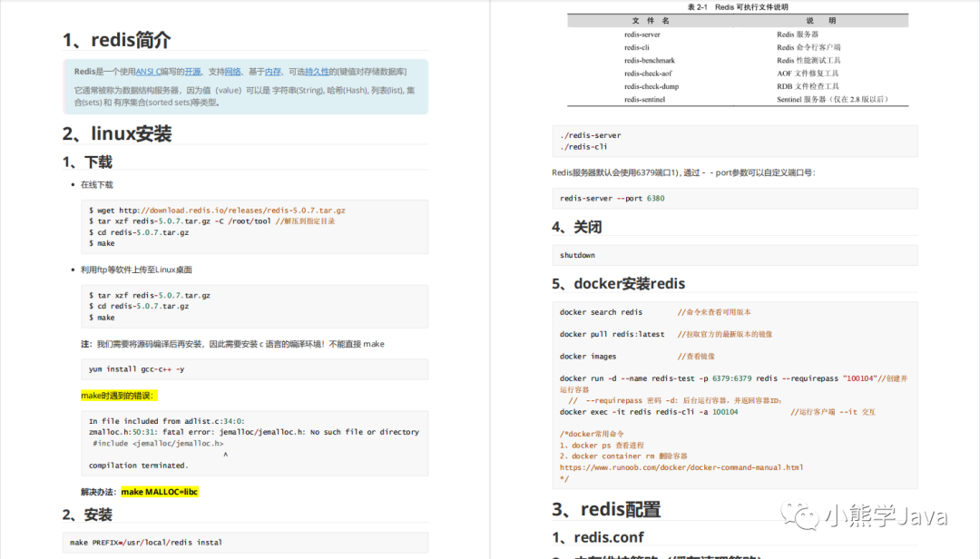Click the bullet text 在线下载
The height and width of the screenshot is (559, 980).
[97, 185]
